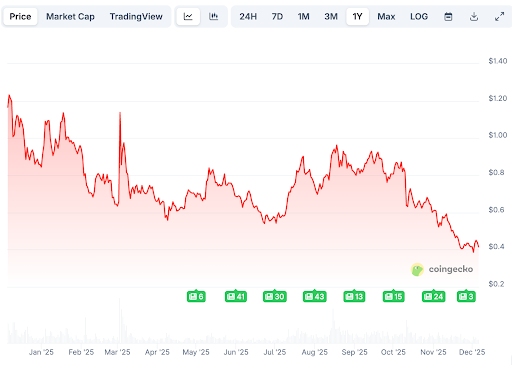Viewport: 512px width, 365px height.
Task: Open news marker with 13 articles
Action: [354, 296]
